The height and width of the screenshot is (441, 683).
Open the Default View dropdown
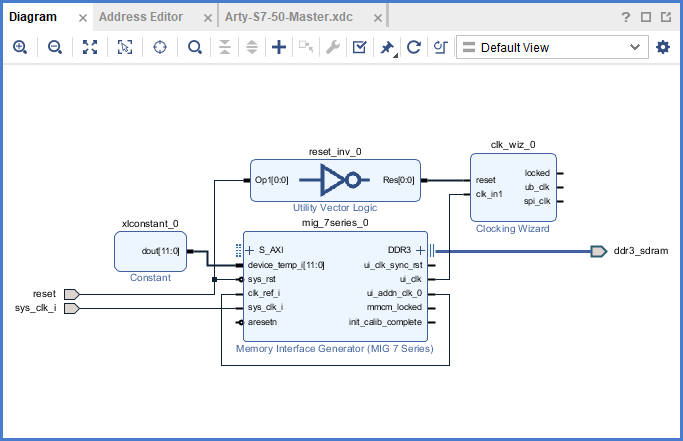[552, 47]
